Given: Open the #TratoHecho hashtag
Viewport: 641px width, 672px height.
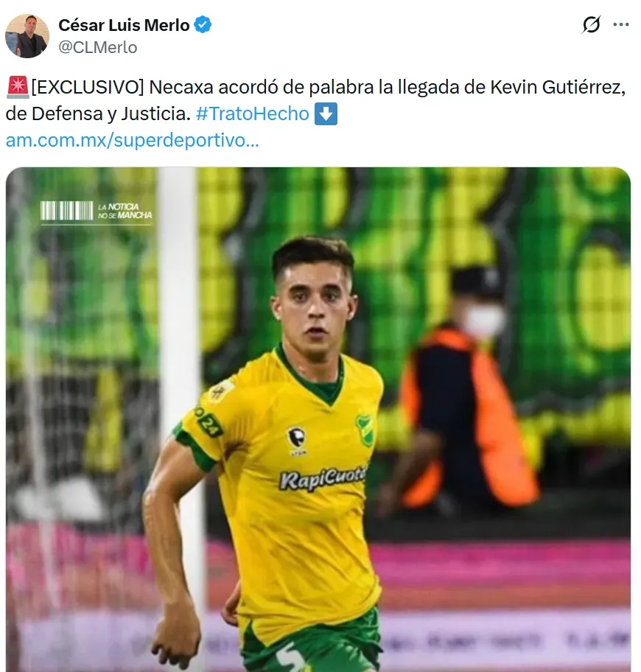Looking at the screenshot, I should pos(253,113).
